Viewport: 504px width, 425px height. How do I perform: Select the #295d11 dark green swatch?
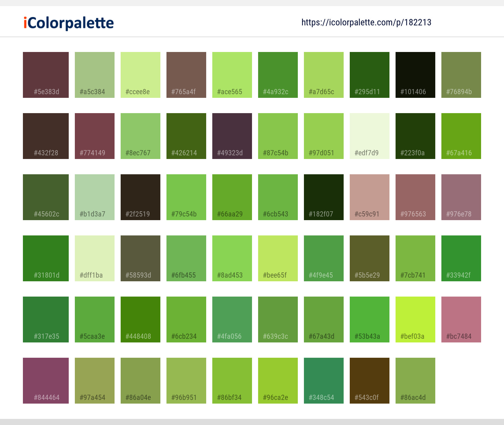point(370,75)
